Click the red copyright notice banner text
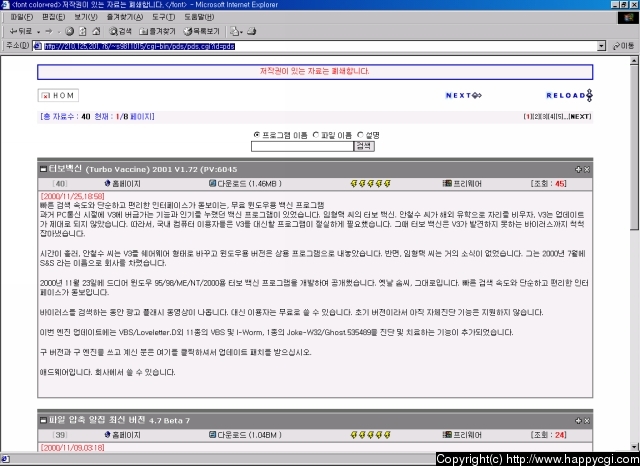This screenshot has width=640, height=466. tap(315, 71)
